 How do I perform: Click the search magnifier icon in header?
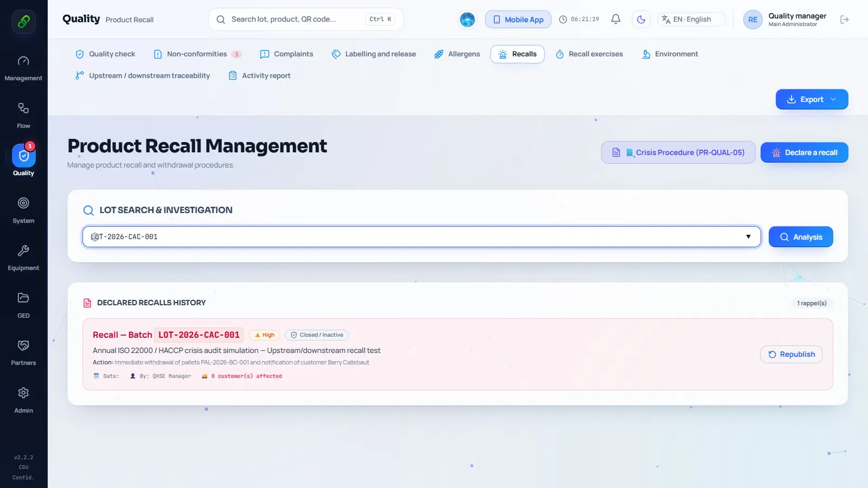[x=221, y=20]
